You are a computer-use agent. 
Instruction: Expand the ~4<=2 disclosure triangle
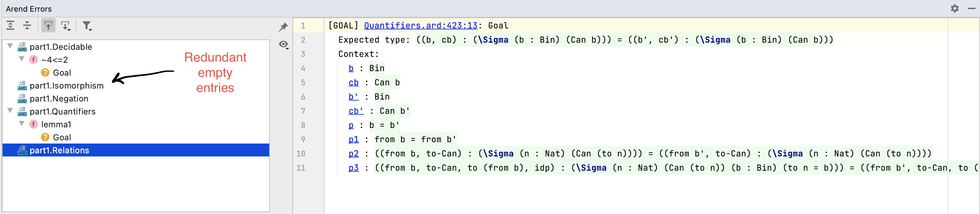22,59
